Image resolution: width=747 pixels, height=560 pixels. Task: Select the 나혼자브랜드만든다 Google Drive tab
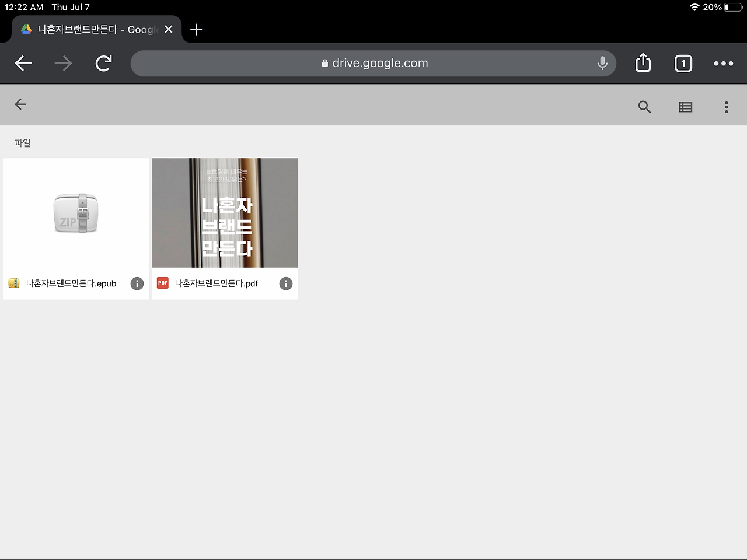point(96,29)
